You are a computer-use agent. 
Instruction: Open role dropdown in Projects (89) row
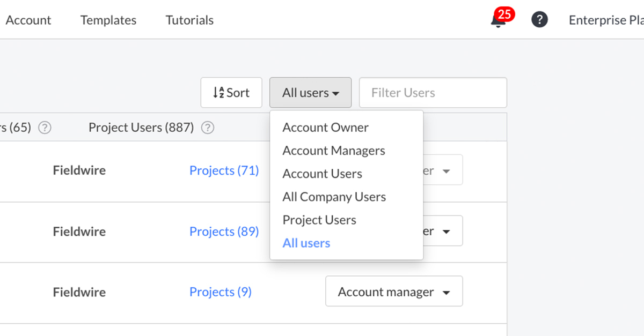click(443, 231)
